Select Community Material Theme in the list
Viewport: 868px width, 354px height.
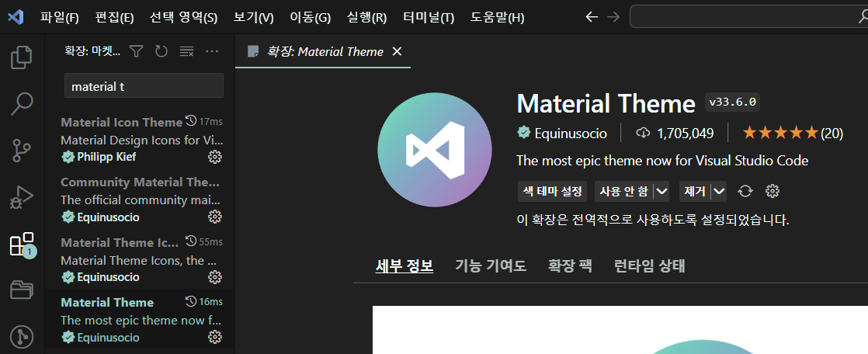[x=140, y=199]
